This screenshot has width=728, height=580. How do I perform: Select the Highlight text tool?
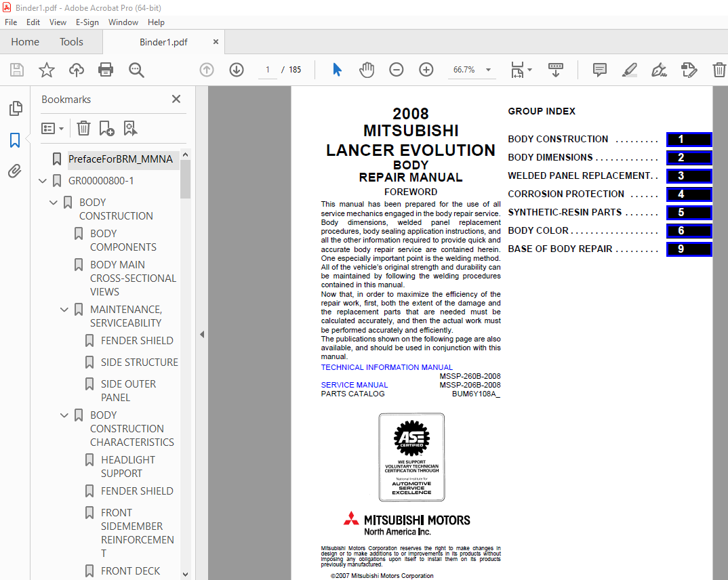[629, 70]
